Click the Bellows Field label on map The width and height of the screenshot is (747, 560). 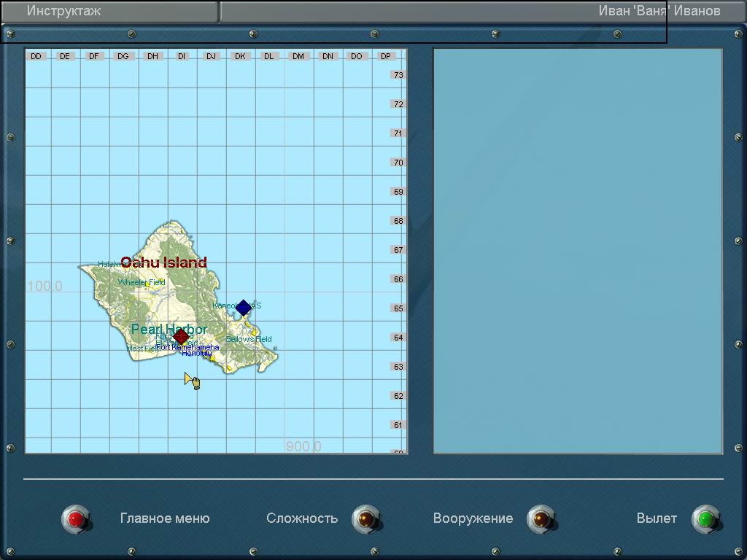pyautogui.click(x=249, y=339)
